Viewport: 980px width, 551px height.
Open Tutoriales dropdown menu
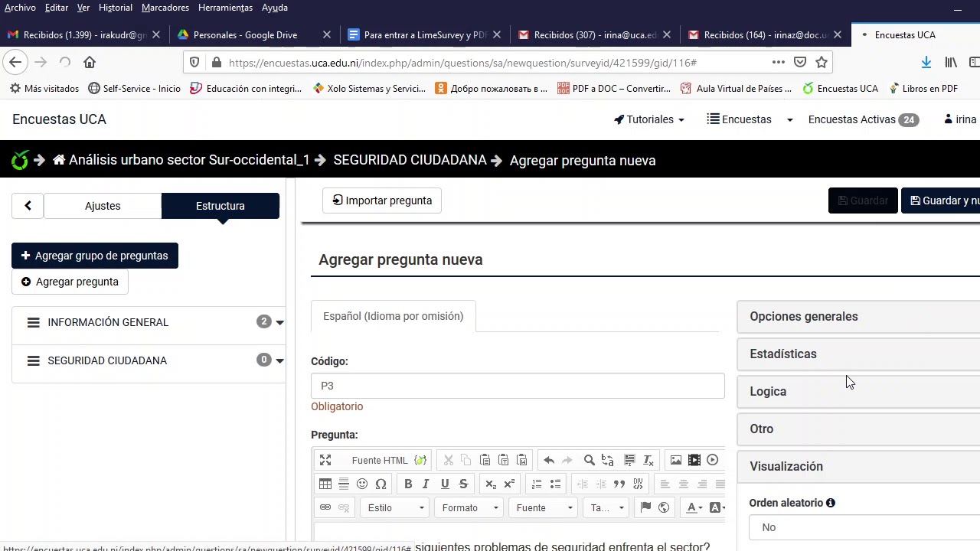[x=649, y=119]
